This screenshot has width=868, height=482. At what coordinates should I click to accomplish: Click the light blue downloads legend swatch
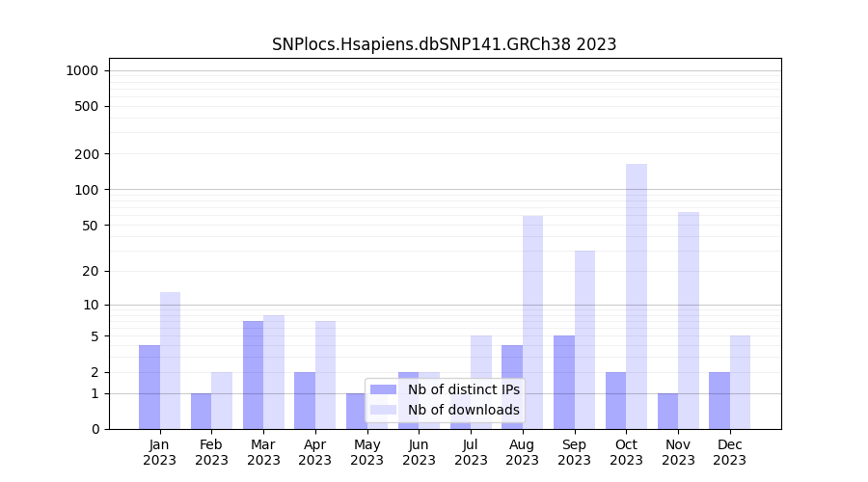pos(383,410)
